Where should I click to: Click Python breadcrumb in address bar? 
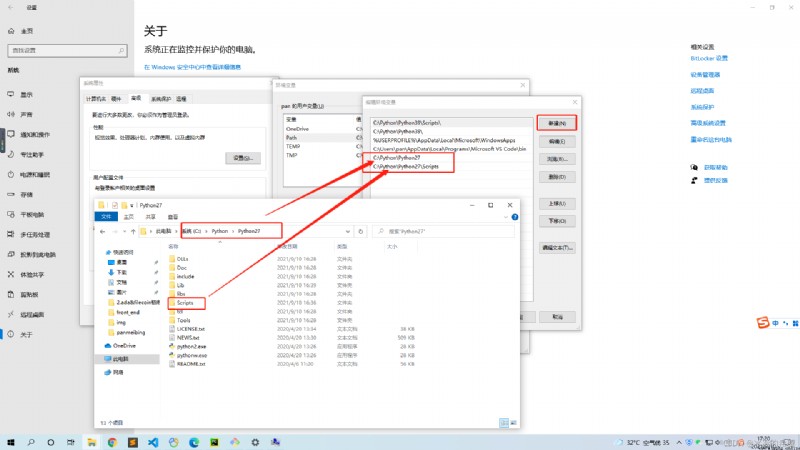coord(220,232)
